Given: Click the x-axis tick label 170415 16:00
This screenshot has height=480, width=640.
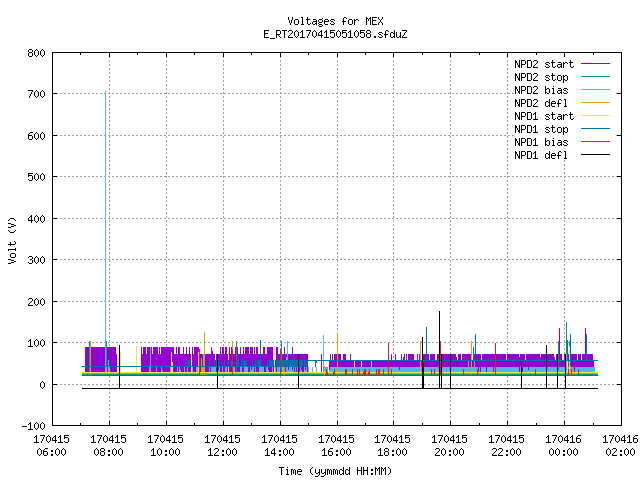Looking at the screenshot, I should (336, 446).
